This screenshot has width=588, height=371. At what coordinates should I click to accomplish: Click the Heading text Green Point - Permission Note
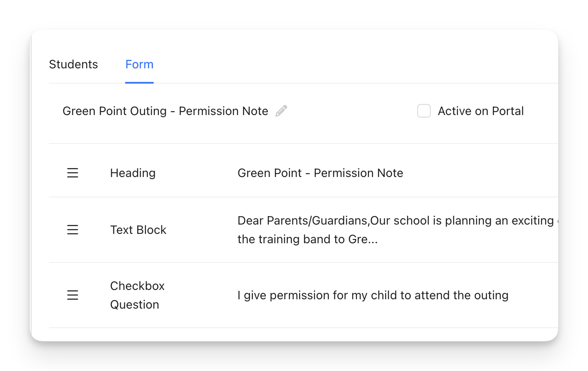click(x=320, y=173)
